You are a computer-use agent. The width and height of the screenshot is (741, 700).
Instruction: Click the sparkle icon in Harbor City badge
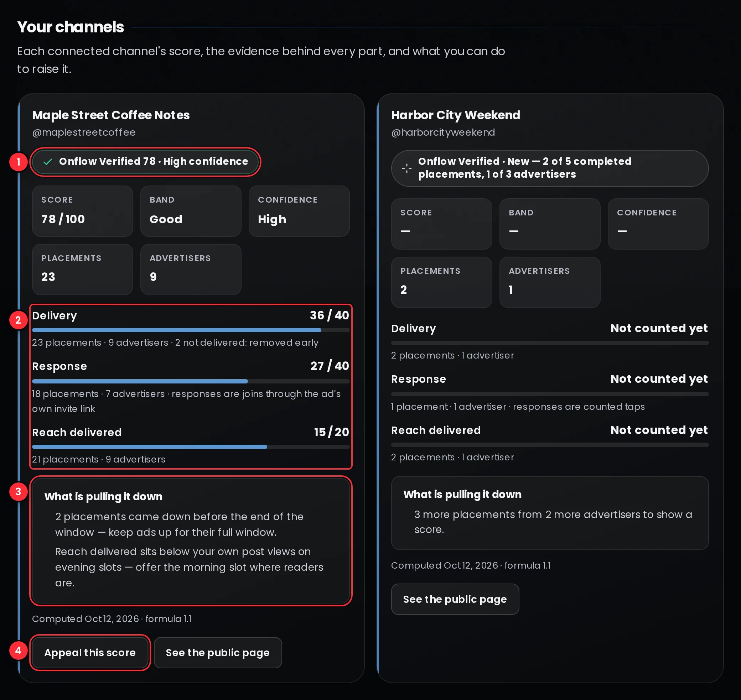pyautogui.click(x=407, y=168)
